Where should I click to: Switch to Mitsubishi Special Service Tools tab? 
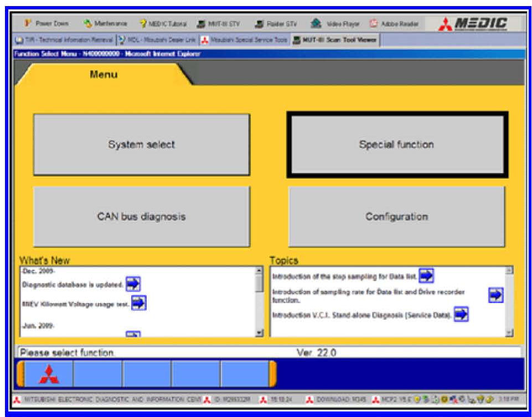pyautogui.click(x=244, y=40)
